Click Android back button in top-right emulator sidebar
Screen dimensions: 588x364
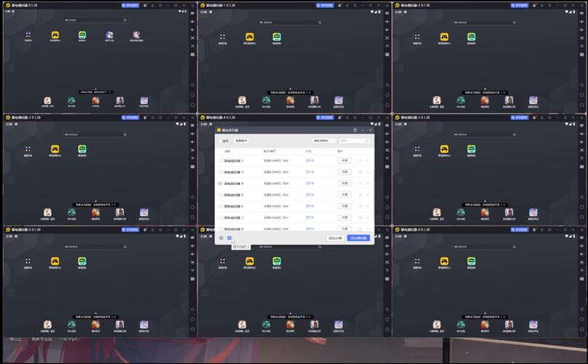(583, 85)
